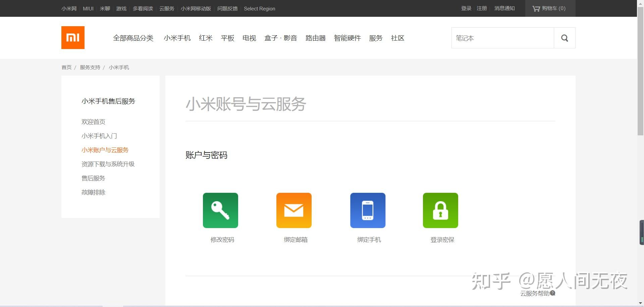Click 米聊 top bar link

105,8
